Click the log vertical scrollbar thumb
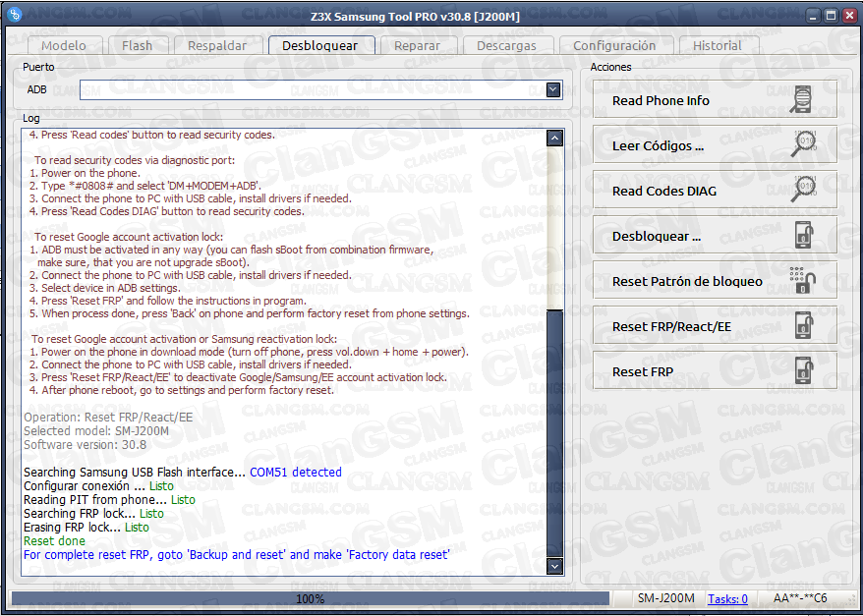The image size is (863, 616). [554, 433]
